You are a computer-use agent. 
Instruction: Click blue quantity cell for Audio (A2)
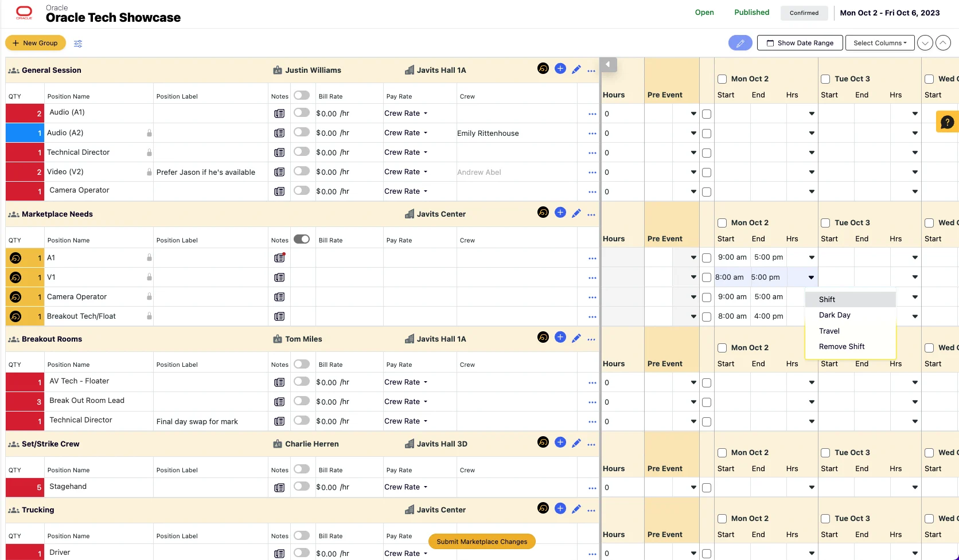[x=25, y=133]
